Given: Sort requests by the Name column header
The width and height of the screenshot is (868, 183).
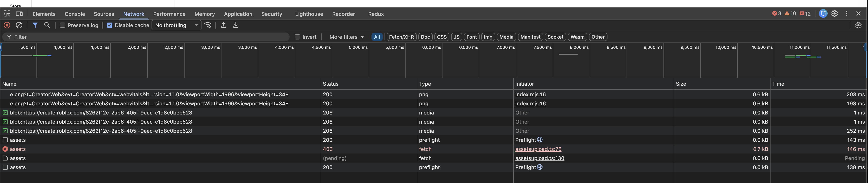Looking at the screenshot, I should [160, 84].
